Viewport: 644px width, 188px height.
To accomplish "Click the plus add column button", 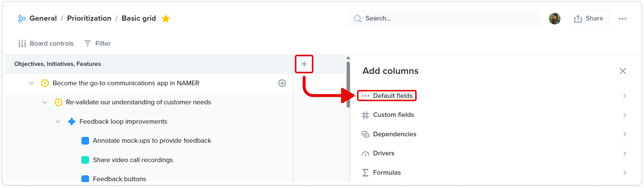I will point(304,64).
